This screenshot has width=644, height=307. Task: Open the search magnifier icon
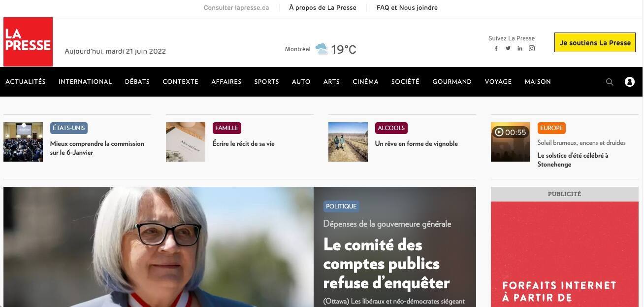[x=610, y=82]
